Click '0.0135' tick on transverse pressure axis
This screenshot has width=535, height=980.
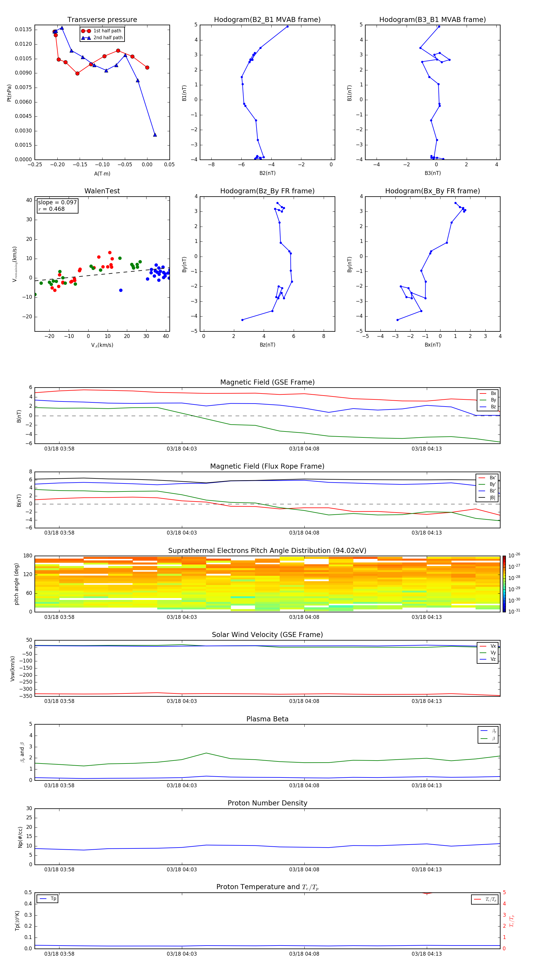(23, 30)
